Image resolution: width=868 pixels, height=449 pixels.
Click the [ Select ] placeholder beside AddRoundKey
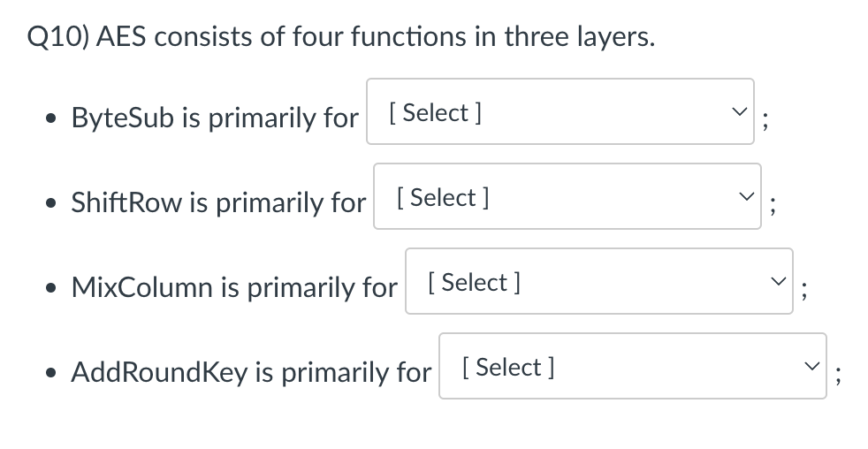coord(508,368)
